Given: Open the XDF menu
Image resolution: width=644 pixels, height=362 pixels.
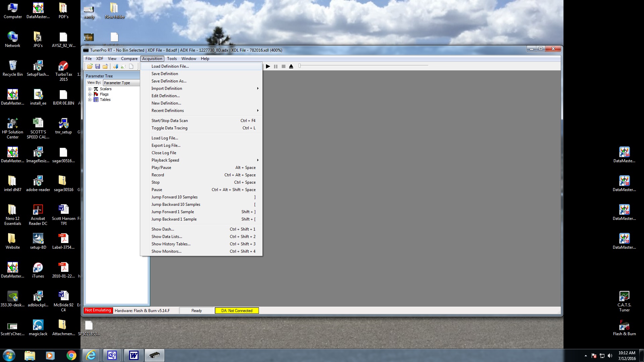Looking at the screenshot, I should (x=100, y=59).
